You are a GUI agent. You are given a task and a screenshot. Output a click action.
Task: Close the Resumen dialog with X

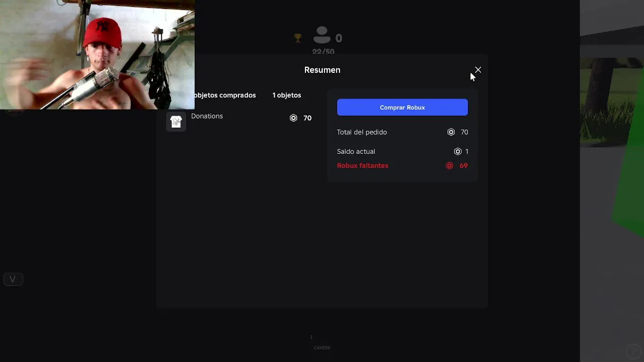point(478,70)
